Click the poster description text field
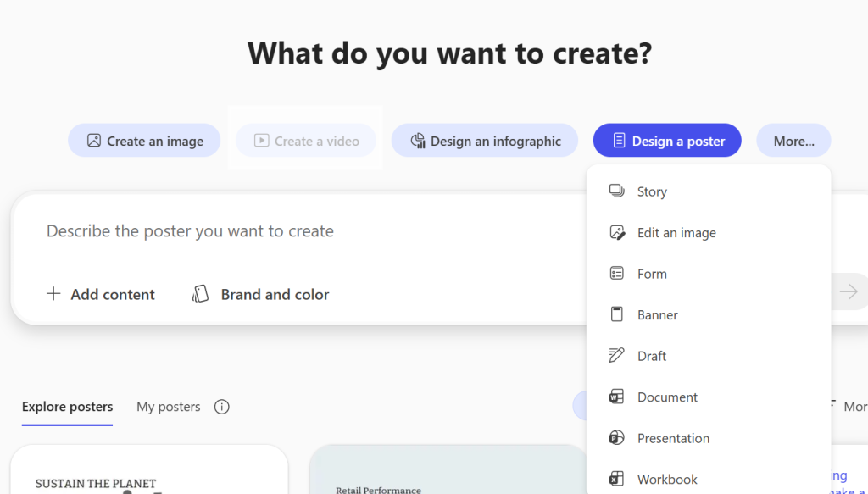 click(297, 231)
